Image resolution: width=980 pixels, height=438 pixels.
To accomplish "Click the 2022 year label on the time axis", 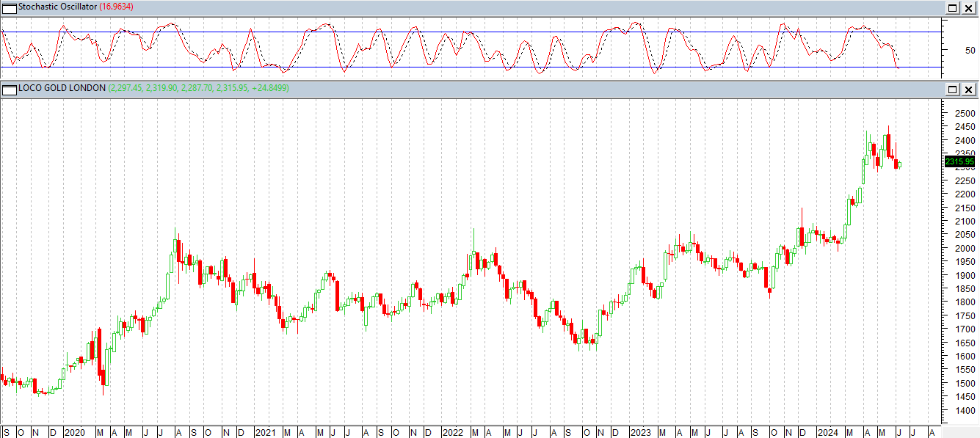I will pos(452,432).
